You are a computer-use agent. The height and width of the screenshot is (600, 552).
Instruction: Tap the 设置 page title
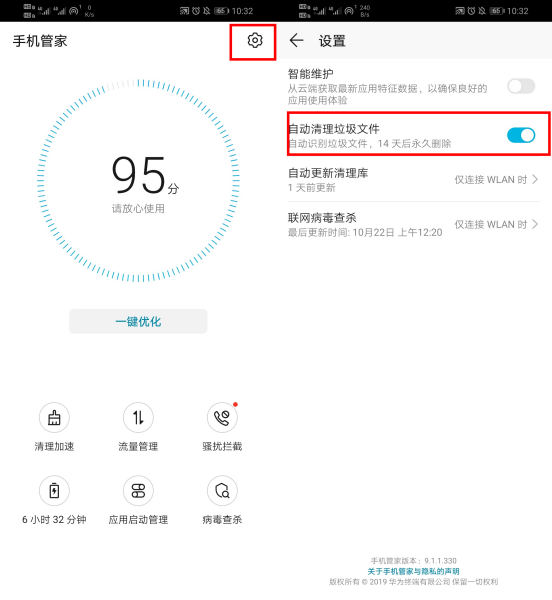[332, 41]
